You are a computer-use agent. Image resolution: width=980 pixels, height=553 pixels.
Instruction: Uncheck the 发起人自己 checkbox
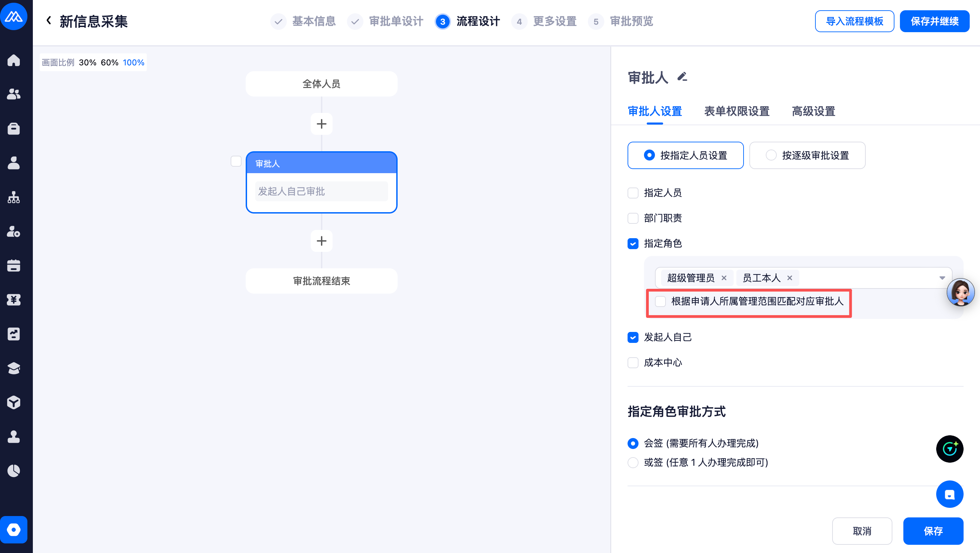click(x=633, y=337)
